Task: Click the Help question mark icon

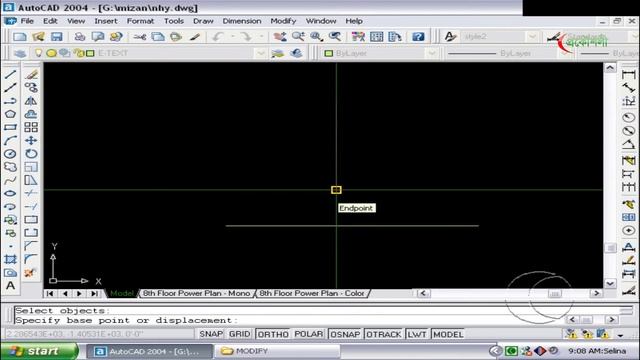Action: [x=418, y=37]
